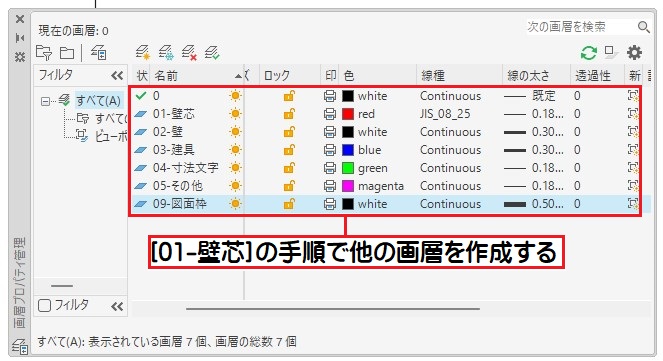This screenshot has height=361, width=663.
Task: Toggle freeze for layer 03-建具
Action: pyautogui.click(x=235, y=150)
